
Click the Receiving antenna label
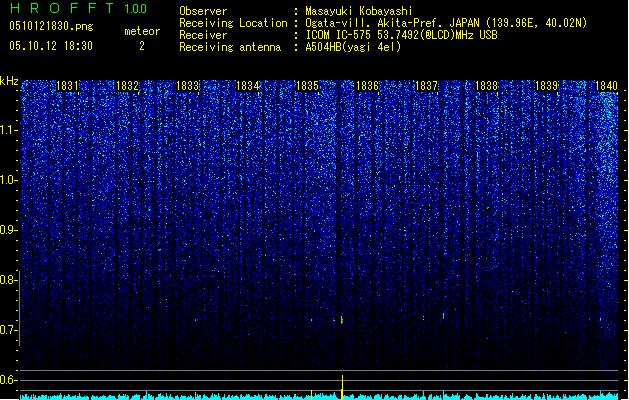pyautogui.click(x=230, y=47)
